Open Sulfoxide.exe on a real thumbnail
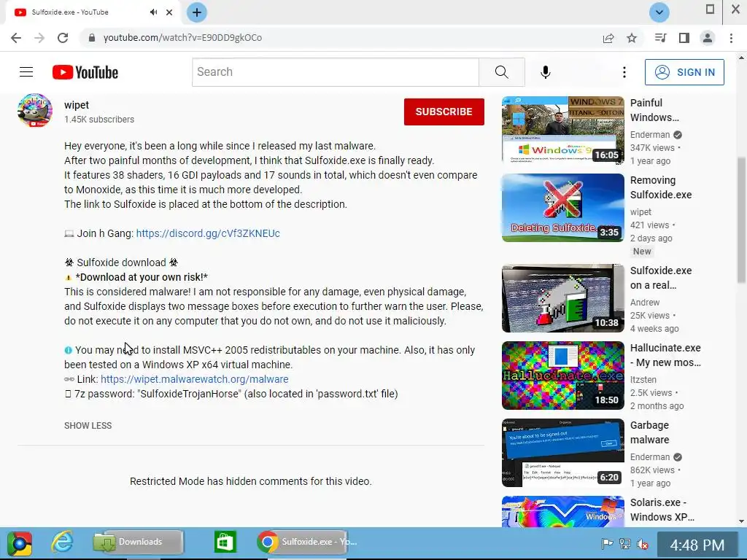 562,298
